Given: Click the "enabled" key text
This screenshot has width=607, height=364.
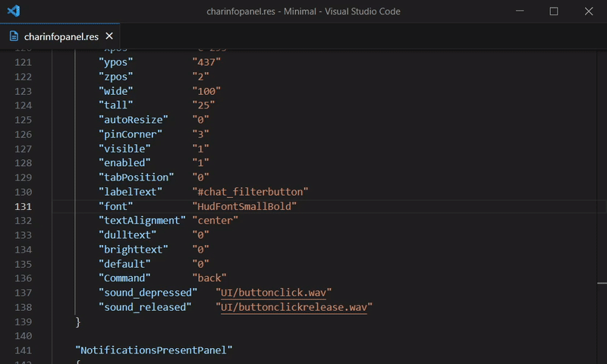Looking at the screenshot, I should click(124, 163).
